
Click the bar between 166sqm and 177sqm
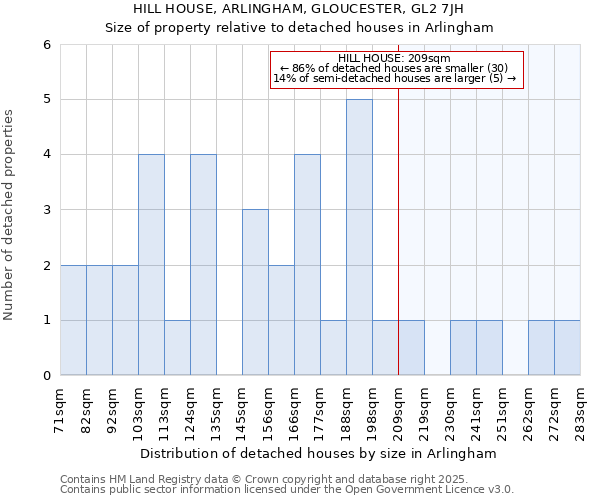[307, 265]
